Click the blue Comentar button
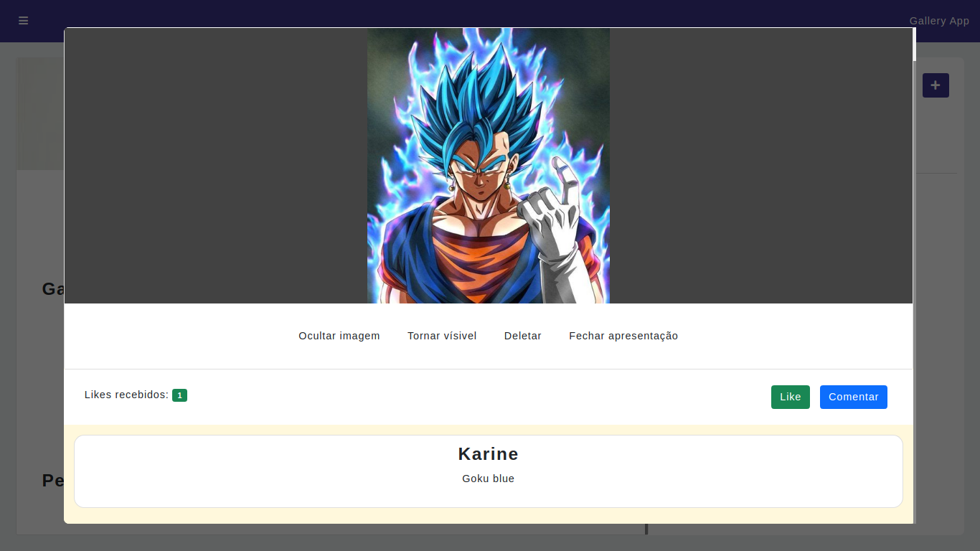Image resolution: width=980 pixels, height=551 pixels. pos(854,397)
